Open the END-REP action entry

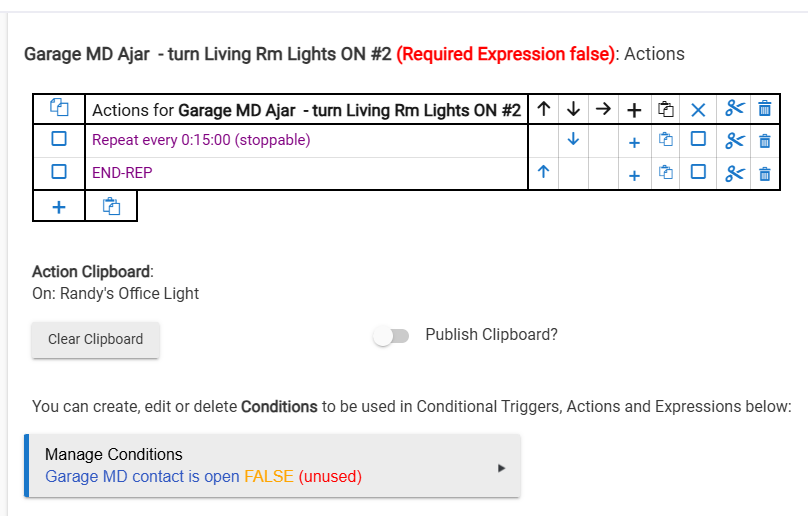click(x=122, y=172)
